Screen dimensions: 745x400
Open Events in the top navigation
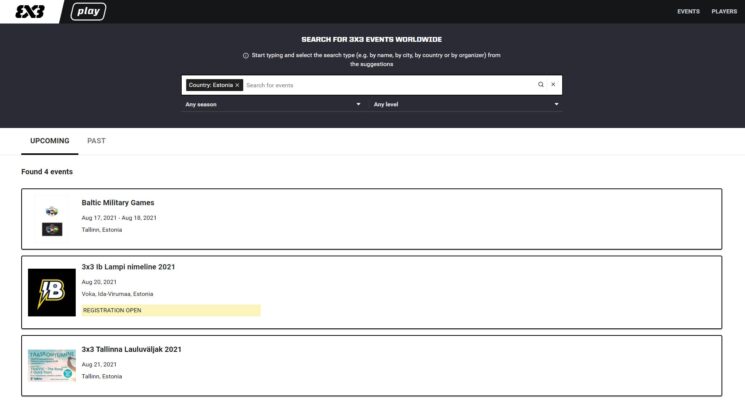pyautogui.click(x=688, y=12)
